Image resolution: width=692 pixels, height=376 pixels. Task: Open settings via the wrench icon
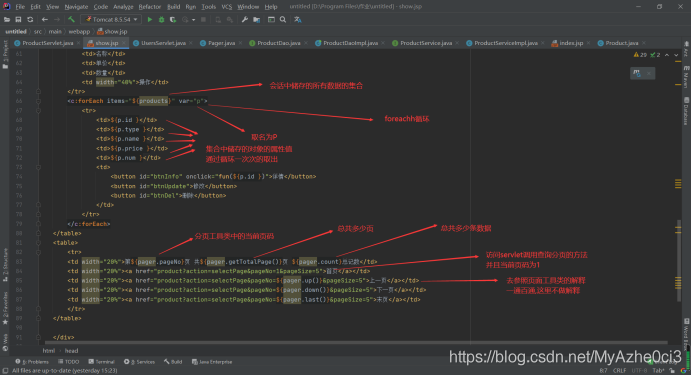point(244,19)
